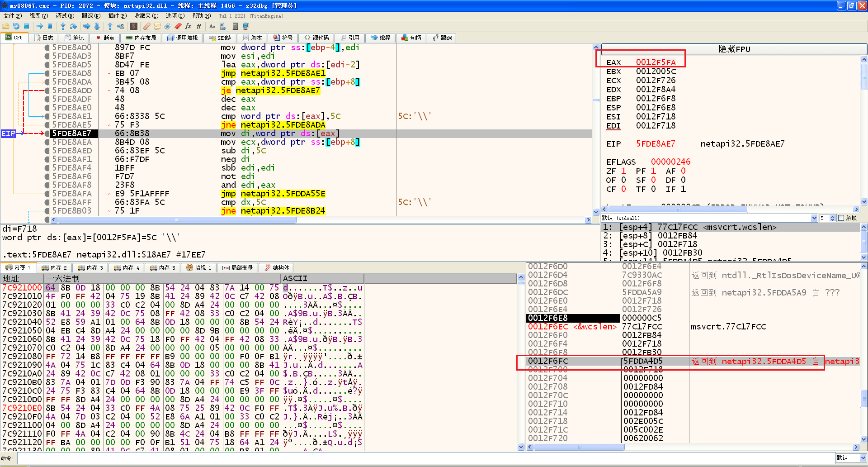Select the 监视 1 tab

click(199, 267)
